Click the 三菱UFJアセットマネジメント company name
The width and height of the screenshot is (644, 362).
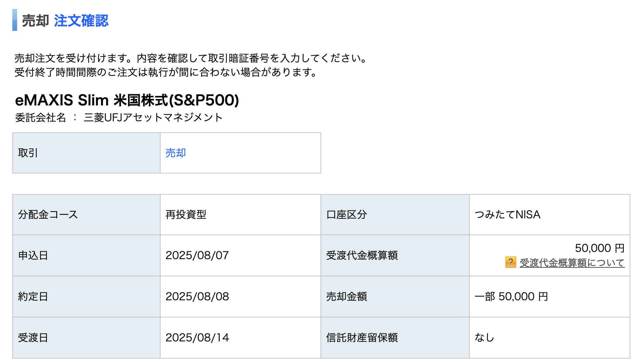coord(153,118)
